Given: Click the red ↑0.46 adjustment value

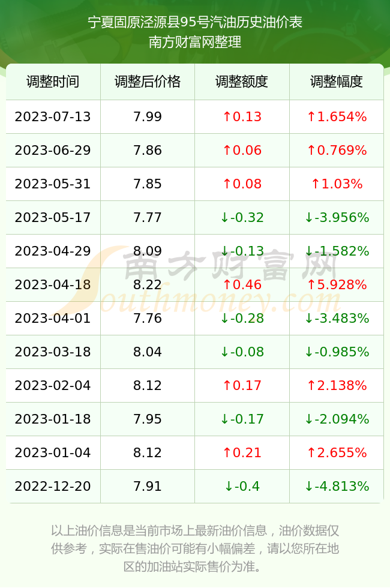Looking at the screenshot, I should 242,284.
